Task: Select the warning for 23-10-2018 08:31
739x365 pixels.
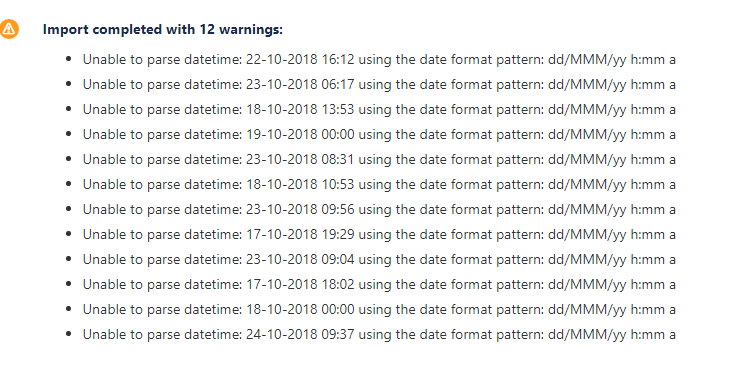Action: (x=379, y=159)
